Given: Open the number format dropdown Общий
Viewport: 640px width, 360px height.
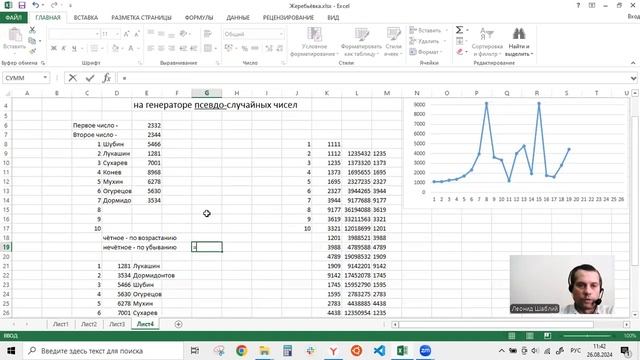Looking at the screenshot, I should 281,34.
